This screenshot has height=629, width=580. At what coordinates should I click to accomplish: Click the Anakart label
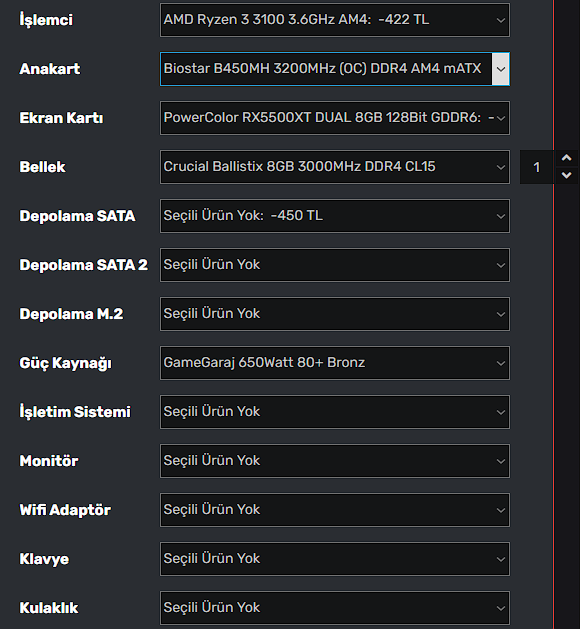[50, 69]
